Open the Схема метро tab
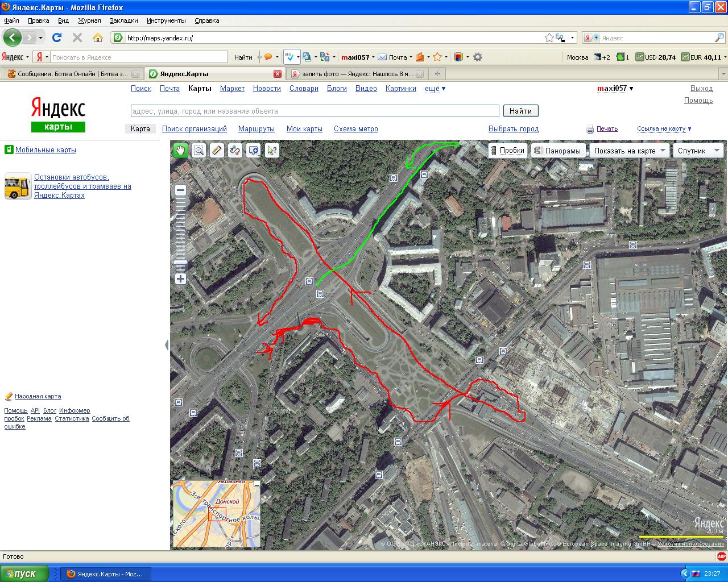Image resolution: width=728 pixels, height=582 pixels. coord(356,129)
